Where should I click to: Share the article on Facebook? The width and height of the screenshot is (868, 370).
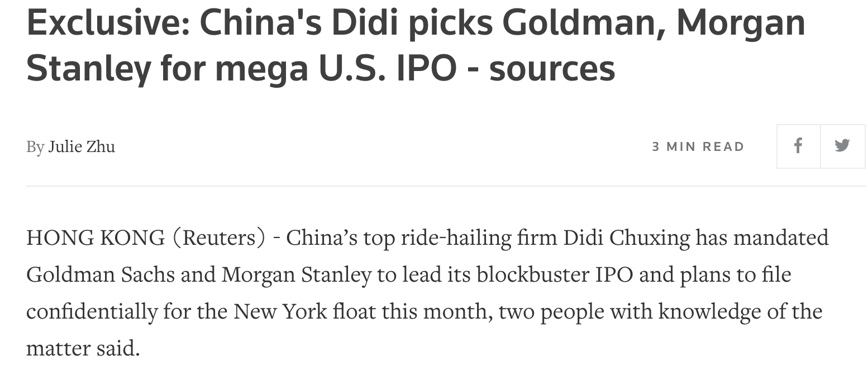pyautogui.click(x=798, y=146)
